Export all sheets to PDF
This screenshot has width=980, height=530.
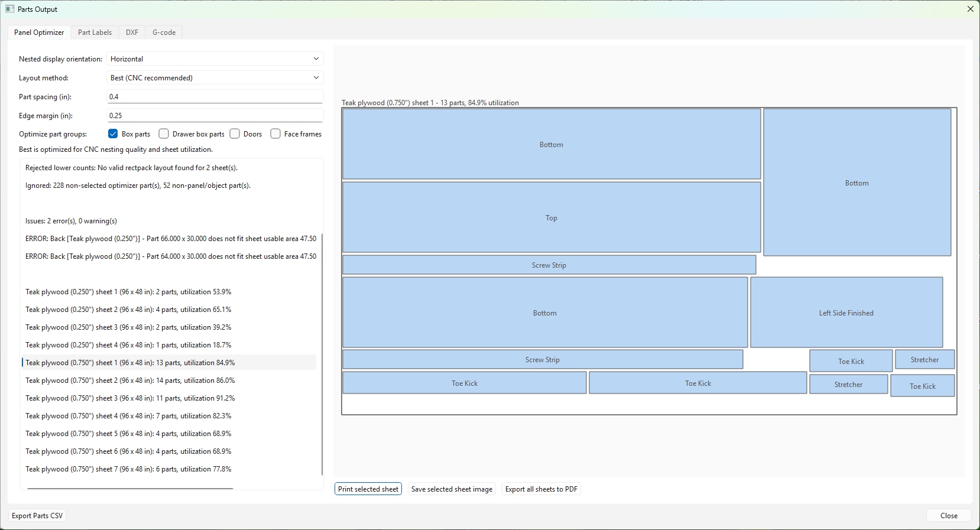click(541, 489)
